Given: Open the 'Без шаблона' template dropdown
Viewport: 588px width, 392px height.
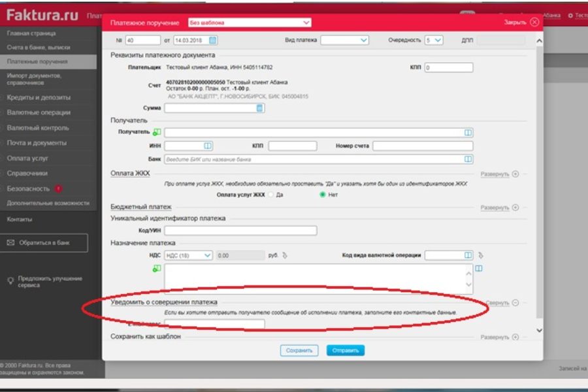Looking at the screenshot, I should tap(240, 22).
